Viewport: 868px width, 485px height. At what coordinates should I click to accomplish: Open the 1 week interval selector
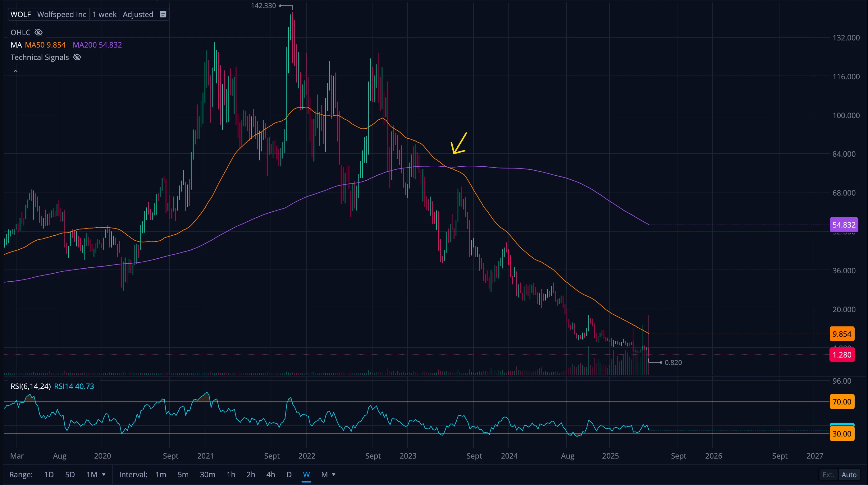point(104,15)
